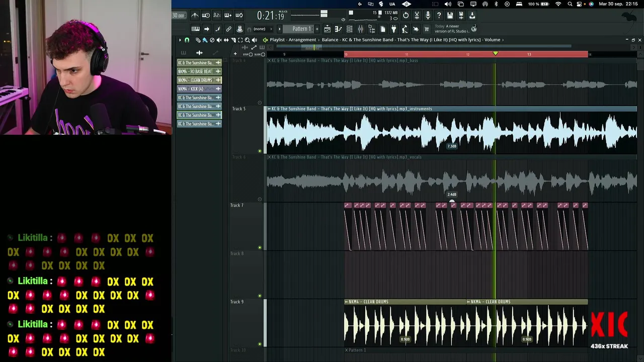Open macOS Bluetooth menu bar icon
This screenshot has width=644, height=362.
pyautogui.click(x=496, y=4)
